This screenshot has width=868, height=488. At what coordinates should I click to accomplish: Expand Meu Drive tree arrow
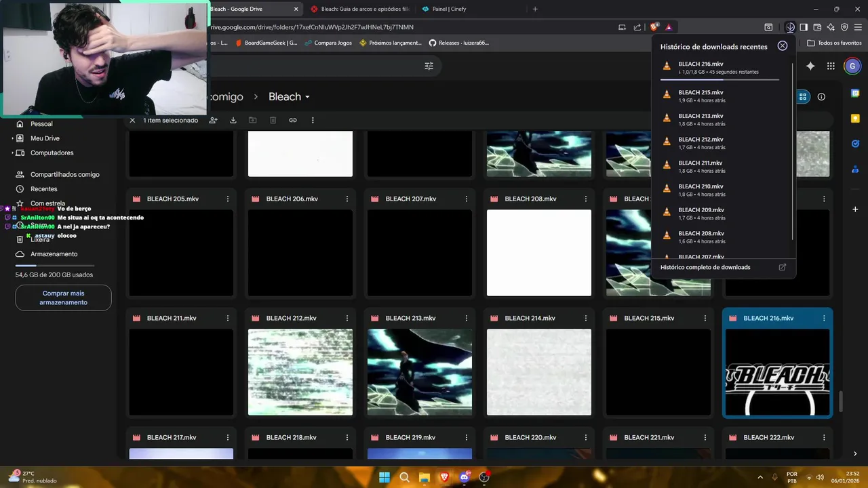click(12, 138)
